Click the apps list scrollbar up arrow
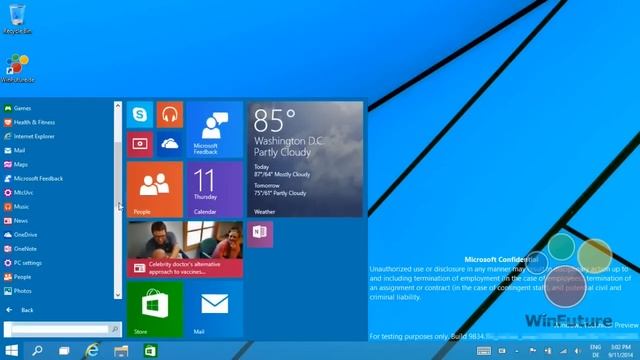Screen dimensions: 640x360 [118, 106]
